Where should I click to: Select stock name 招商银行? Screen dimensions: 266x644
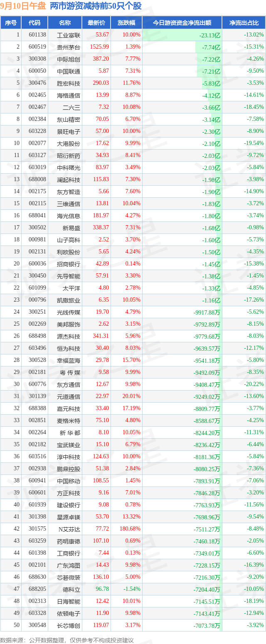pyautogui.click(x=69, y=264)
